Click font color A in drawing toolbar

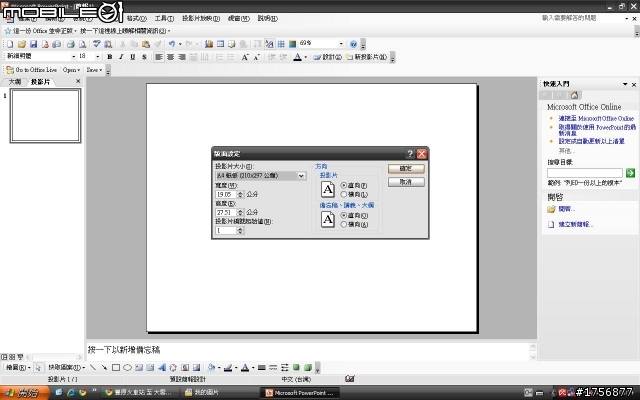[245, 368]
